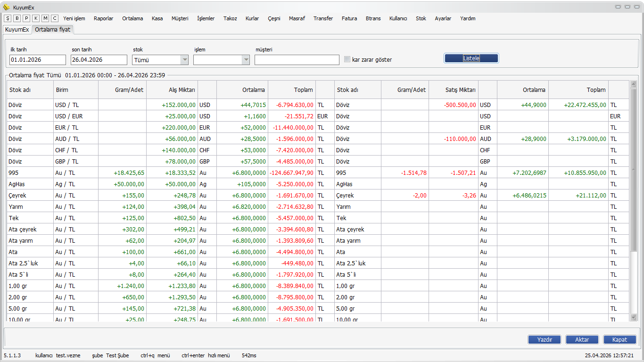Image resolution: width=644 pixels, height=362 pixels.
Task: Click the B shortcut icon button
Action: tap(17, 18)
